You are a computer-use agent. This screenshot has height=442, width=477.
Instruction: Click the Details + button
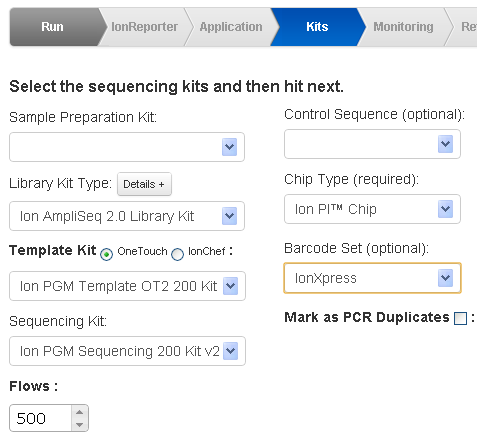tap(144, 184)
